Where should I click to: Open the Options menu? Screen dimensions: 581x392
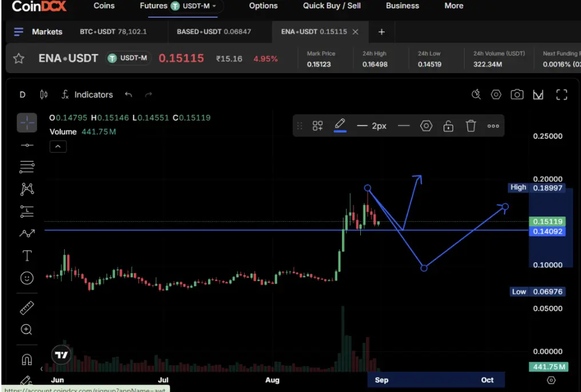(x=263, y=6)
